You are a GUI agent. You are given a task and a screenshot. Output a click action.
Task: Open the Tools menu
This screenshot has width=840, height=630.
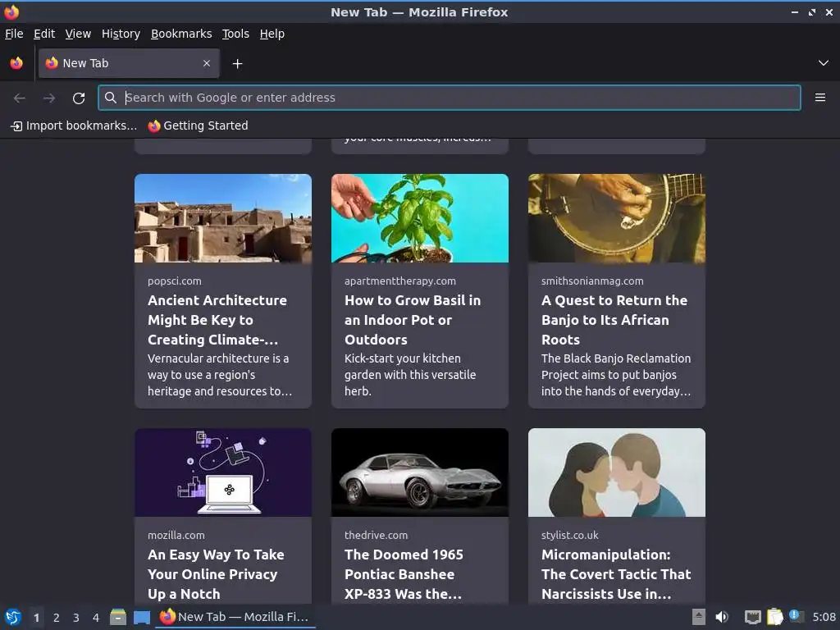(235, 34)
